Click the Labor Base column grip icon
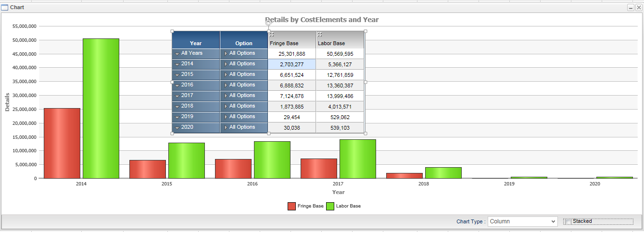The width and height of the screenshot is (644, 232). (x=320, y=35)
